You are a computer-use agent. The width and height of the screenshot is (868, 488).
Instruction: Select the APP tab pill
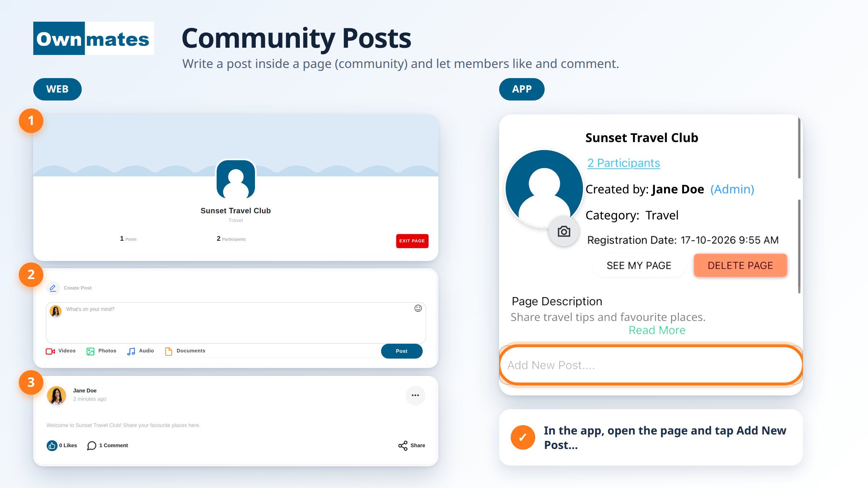pyautogui.click(x=522, y=89)
